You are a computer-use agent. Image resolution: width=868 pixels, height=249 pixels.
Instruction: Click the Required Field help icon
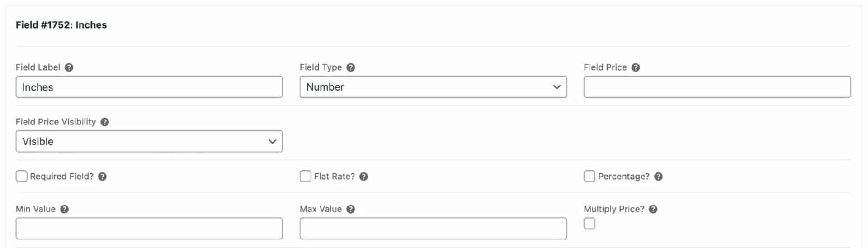pyautogui.click(x=103, y=177)
